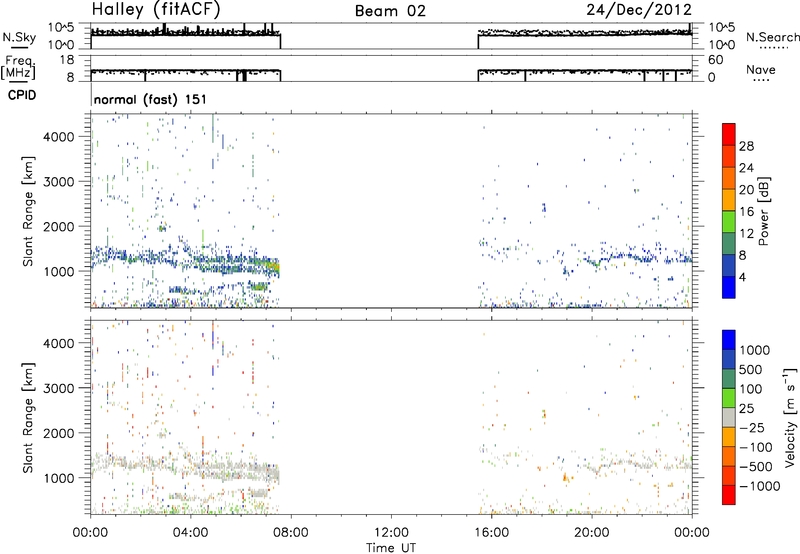Click the "Freq. [MHz]" axis label
800x554 pixels.
pos(18,67)
